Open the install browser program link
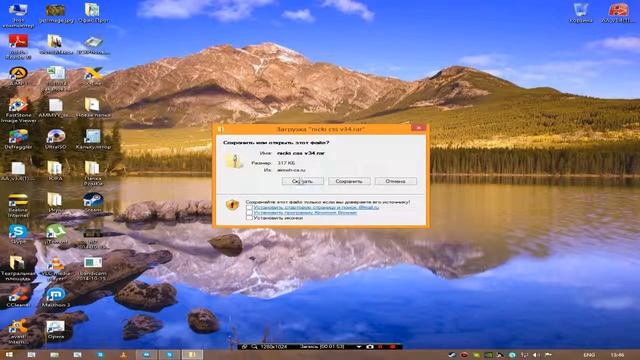This screenshot has height=360, width=640. click(305, 213)
